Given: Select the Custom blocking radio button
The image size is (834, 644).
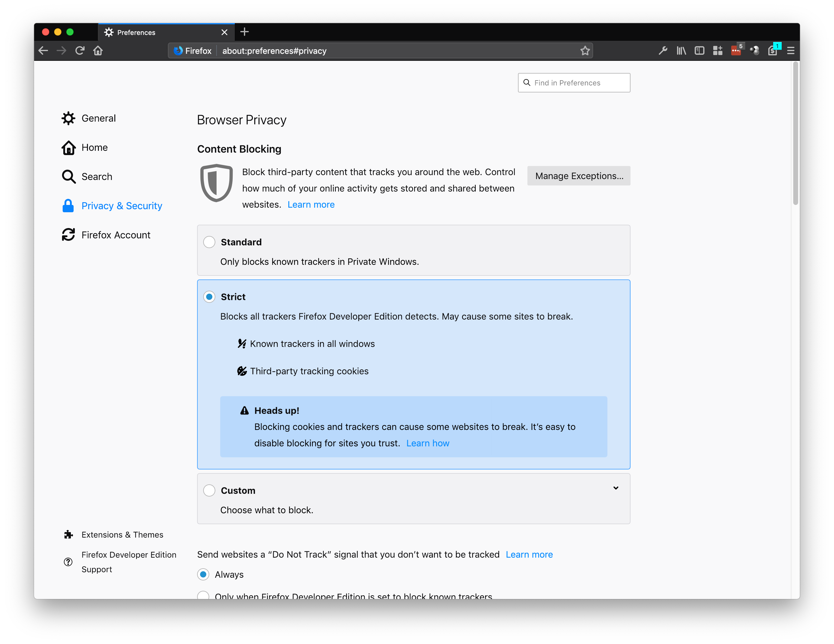Looking at the screenshot, I should (209, 490).
